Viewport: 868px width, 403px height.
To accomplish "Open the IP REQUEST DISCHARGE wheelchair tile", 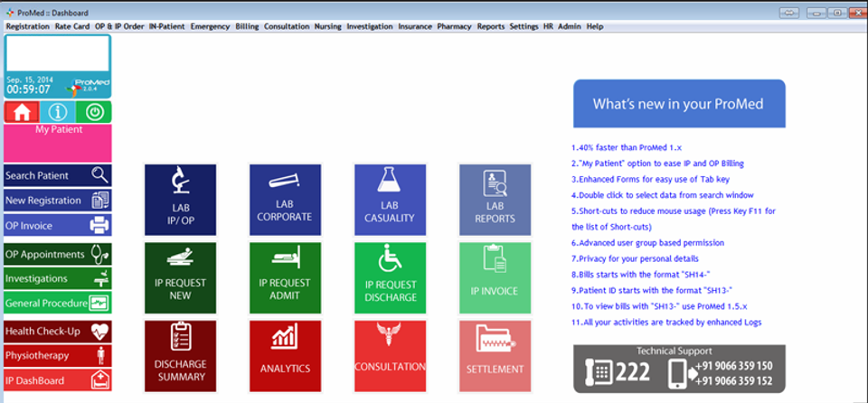I will coord(390,278).
